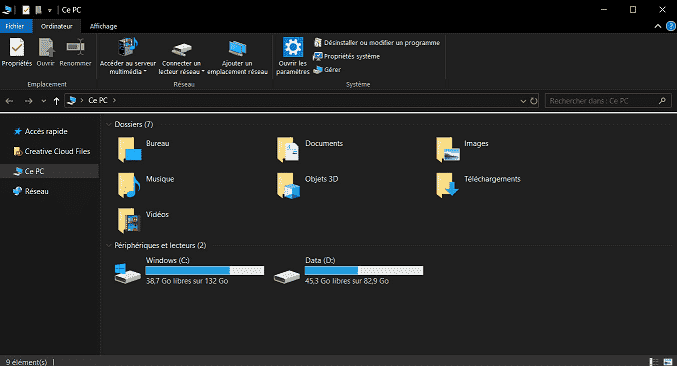The width and height of the screenshot is (677, 366).
Task: Click the text 38,7 Go libres sur 132 Go
Action: 187,281
